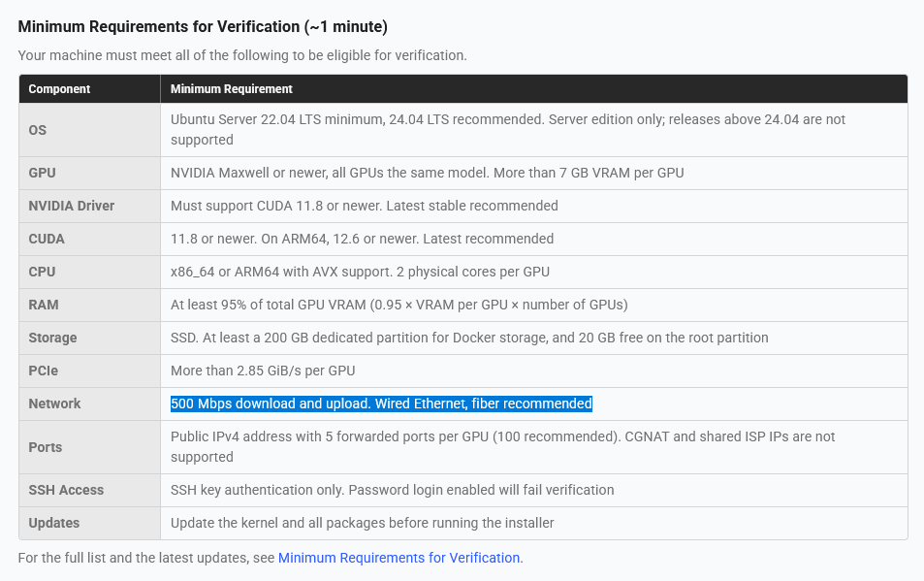Click the Component column header
The width and height of the screenshot is (924, 581).
(59, 89)
